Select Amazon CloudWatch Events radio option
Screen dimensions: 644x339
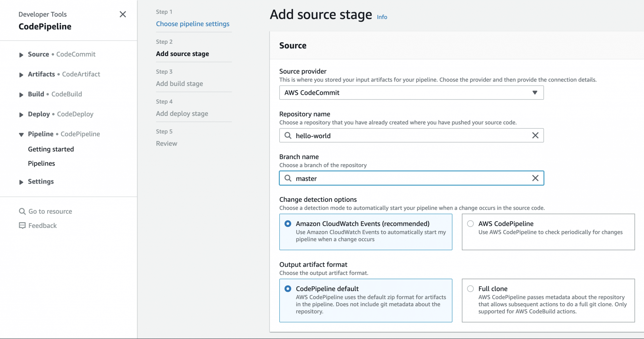(x=288, y=224)
